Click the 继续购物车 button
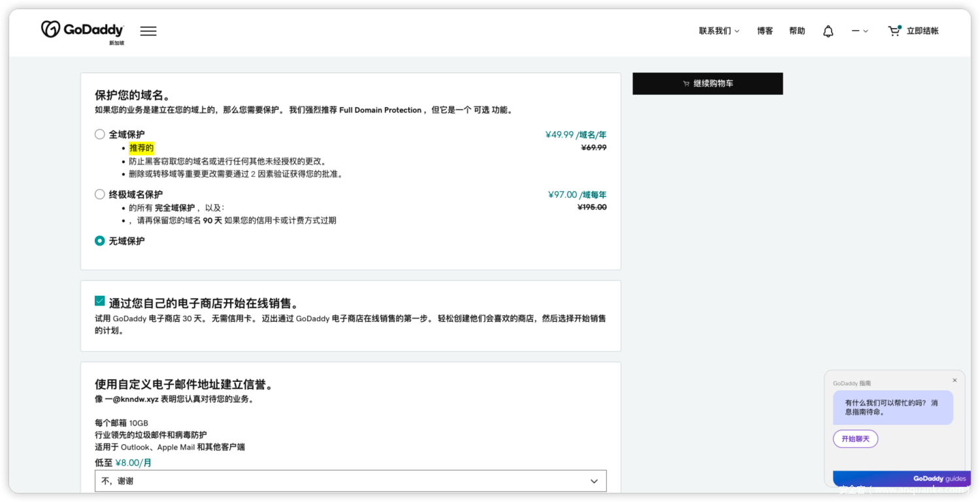Image resolution: width=980 pixels, height=502 pixels. (x=708, y=84)
